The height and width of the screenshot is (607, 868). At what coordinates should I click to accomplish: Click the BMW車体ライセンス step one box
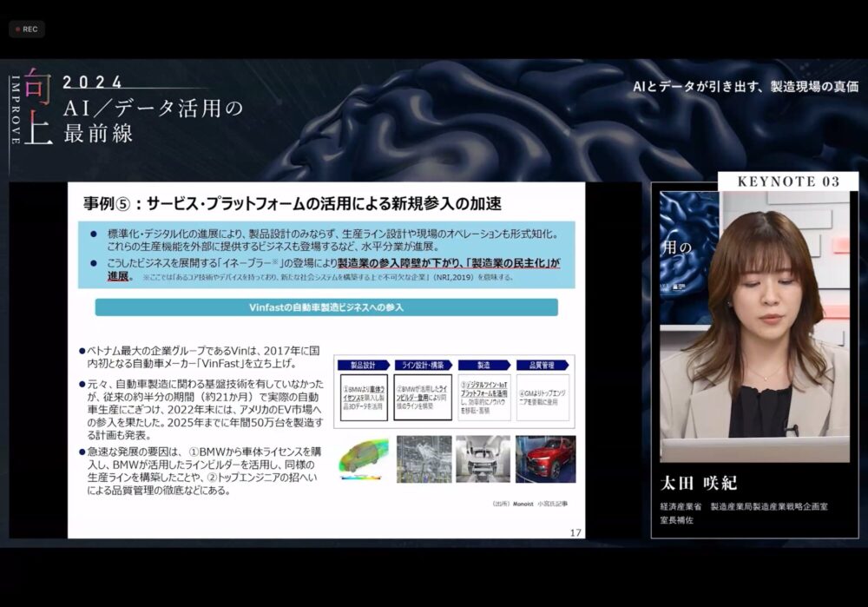[362, 397]
